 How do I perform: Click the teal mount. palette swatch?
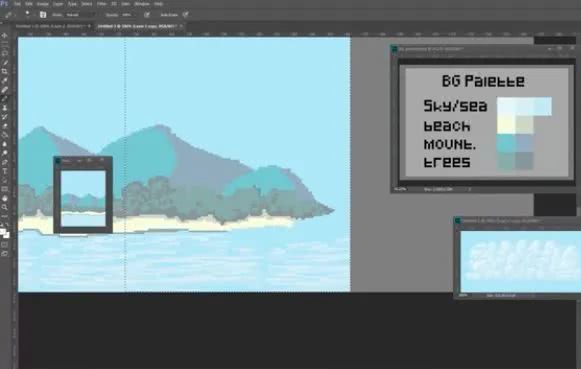coord(506,143)
